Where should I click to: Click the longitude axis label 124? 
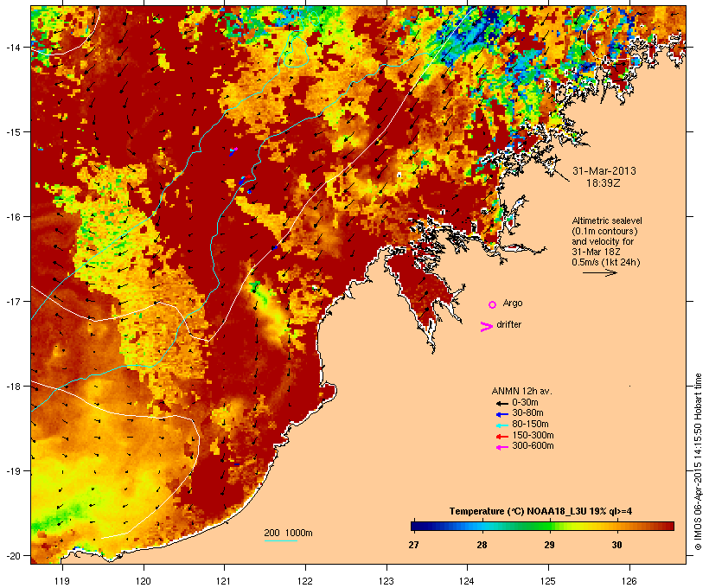[468, 581]
